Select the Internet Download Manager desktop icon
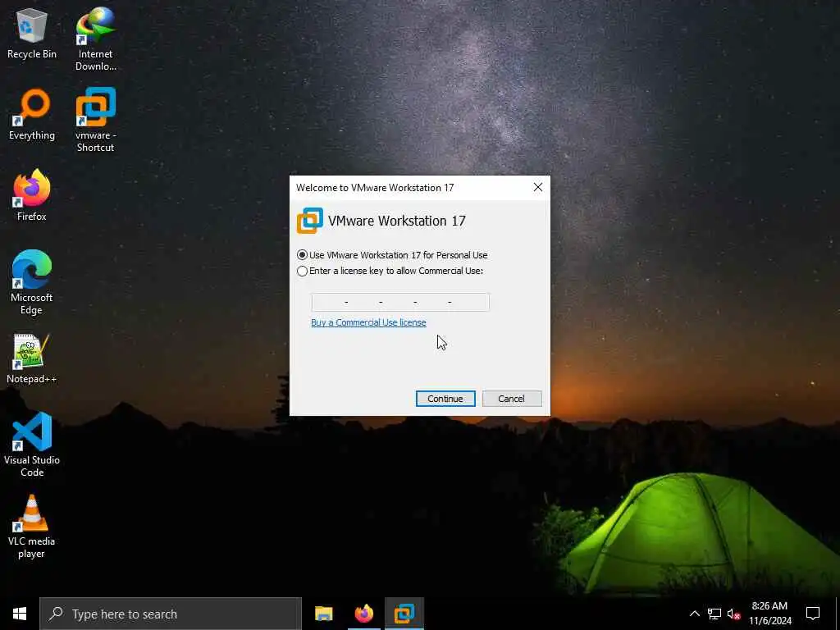The width and height of the screenshot is (840, 630). coord(95,39)
